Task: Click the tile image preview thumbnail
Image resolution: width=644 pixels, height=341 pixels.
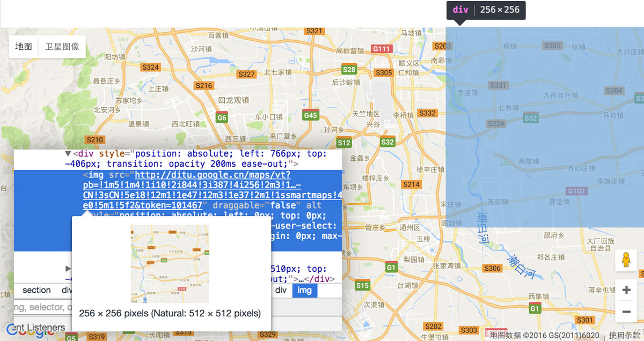Action: [170, 264]
